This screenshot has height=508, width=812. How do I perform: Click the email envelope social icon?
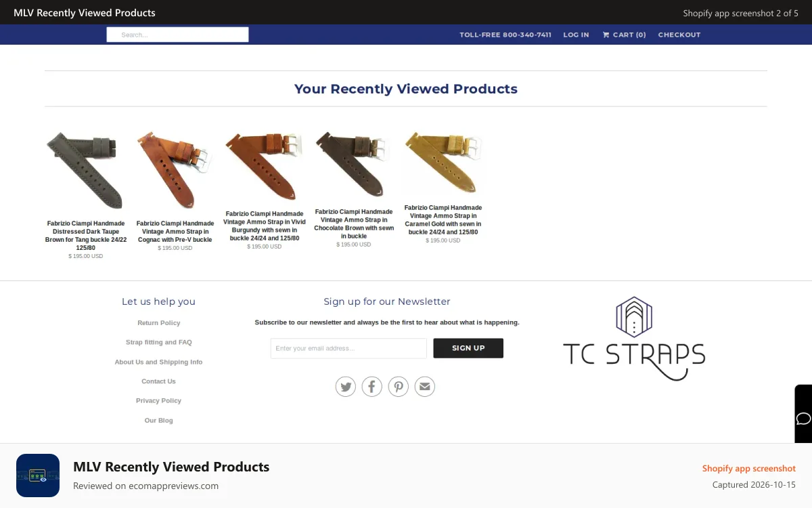coord(424,387)
